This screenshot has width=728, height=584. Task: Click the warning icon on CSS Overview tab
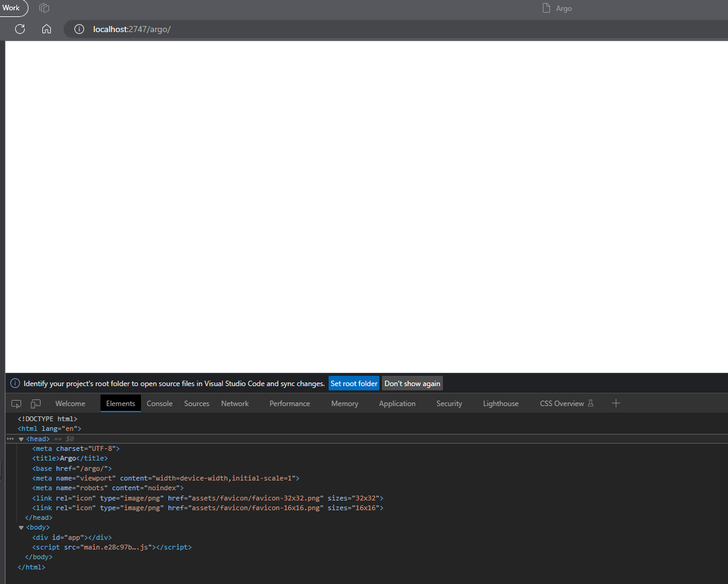590,403
